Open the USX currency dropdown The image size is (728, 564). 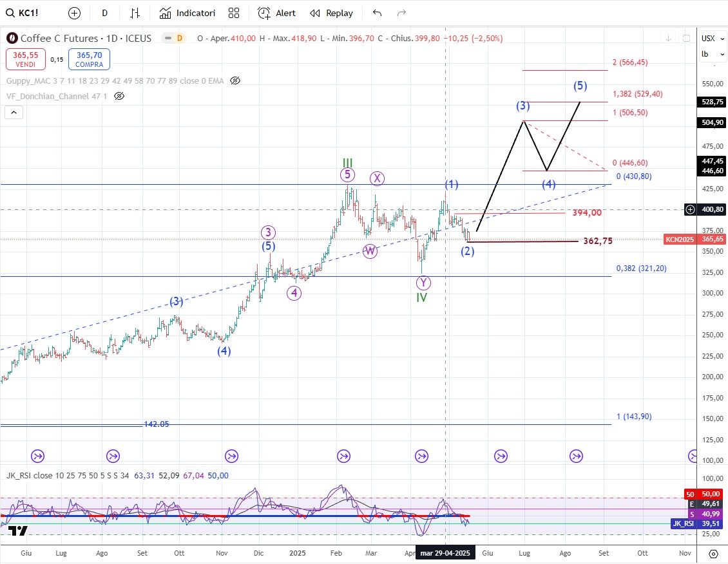(713, 39)
